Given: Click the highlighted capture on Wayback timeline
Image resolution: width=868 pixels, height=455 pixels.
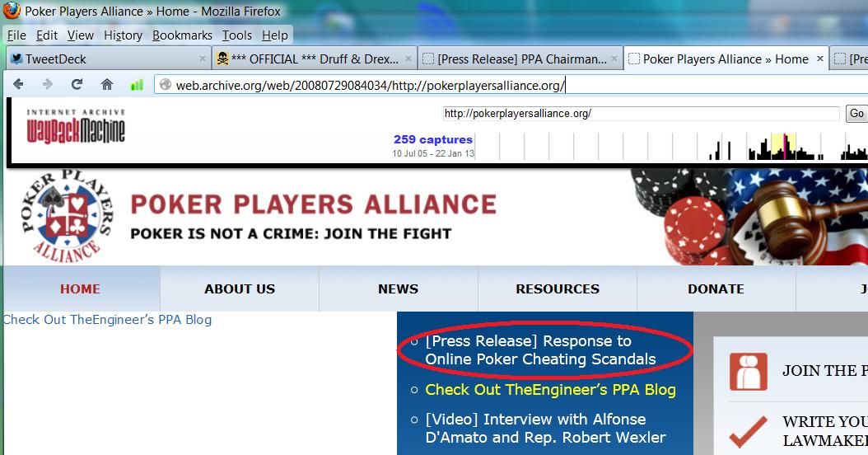Looking at the screenshot, I should [784, 147].
